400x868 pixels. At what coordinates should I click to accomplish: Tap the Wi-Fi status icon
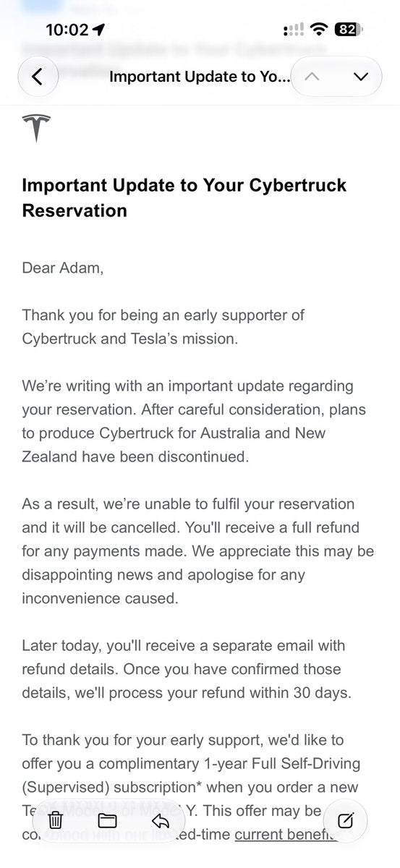[318, 30]
